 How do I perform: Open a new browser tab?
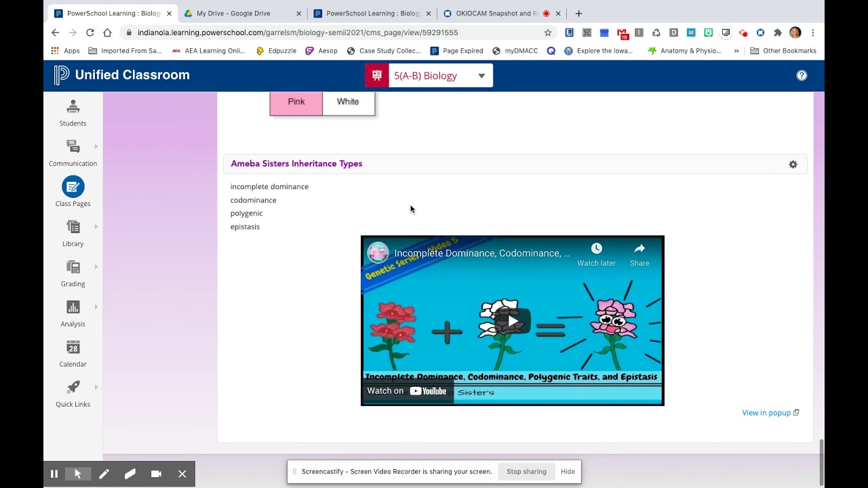point(578,14)
